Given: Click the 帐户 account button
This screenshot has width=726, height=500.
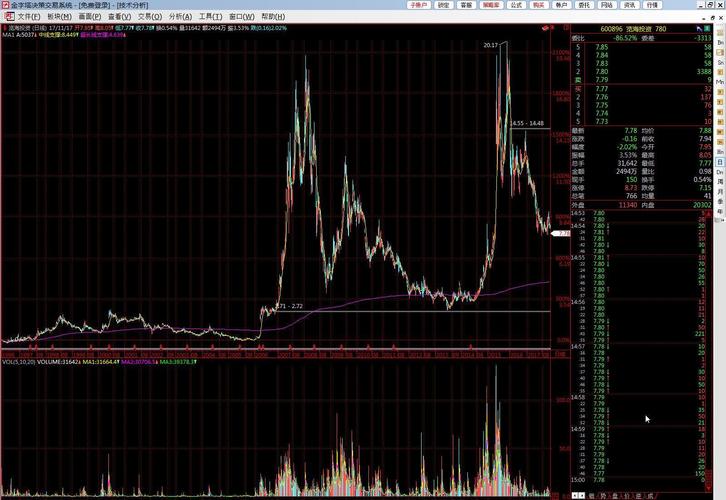Looking at the screenshot, I should point(561,5).
